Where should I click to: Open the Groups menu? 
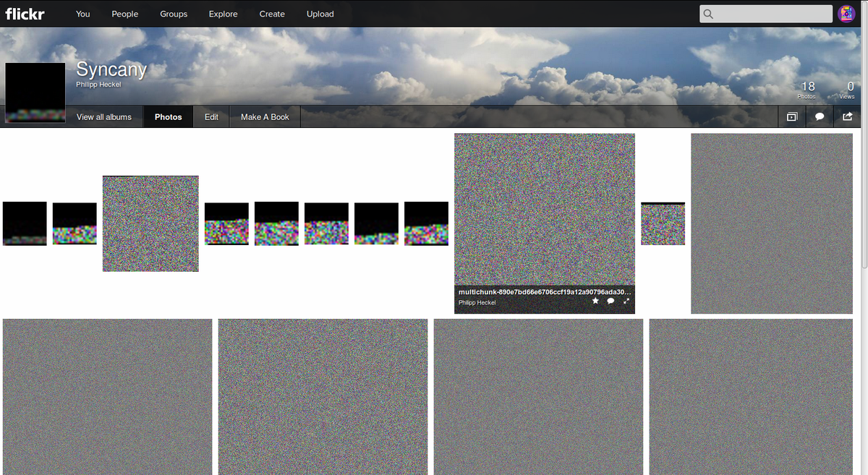[x=174, y=14]
